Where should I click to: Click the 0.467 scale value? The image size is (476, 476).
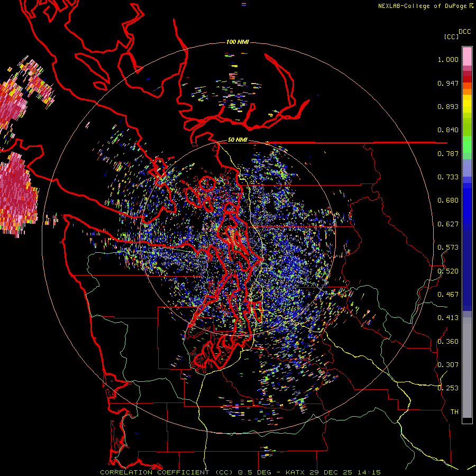click(x=448, y=295)
